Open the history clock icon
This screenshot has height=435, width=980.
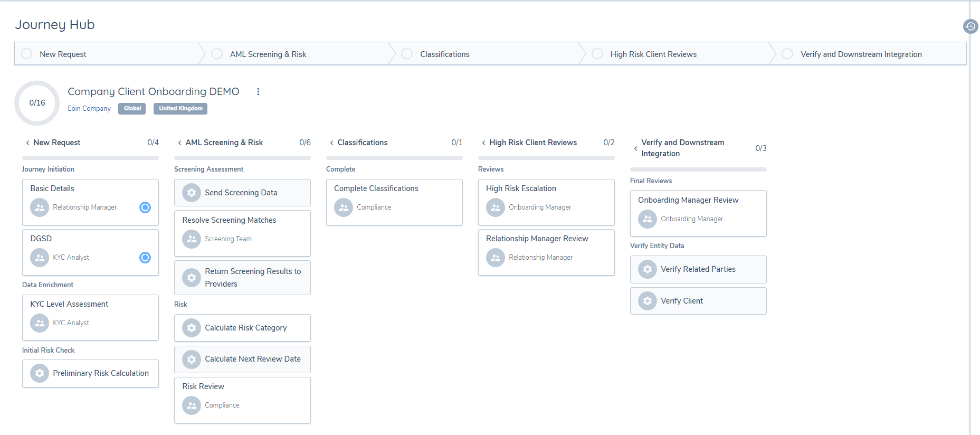click(x=970, y=26)
